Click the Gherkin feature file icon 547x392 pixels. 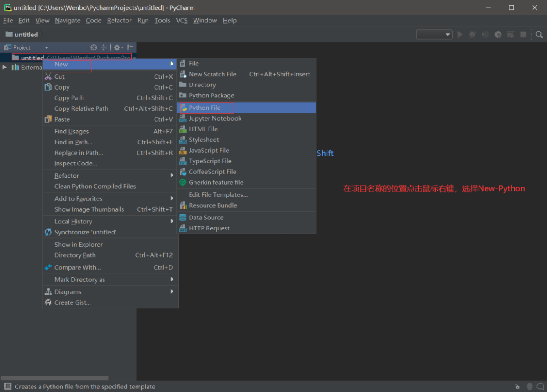click(x=183, y=182)
